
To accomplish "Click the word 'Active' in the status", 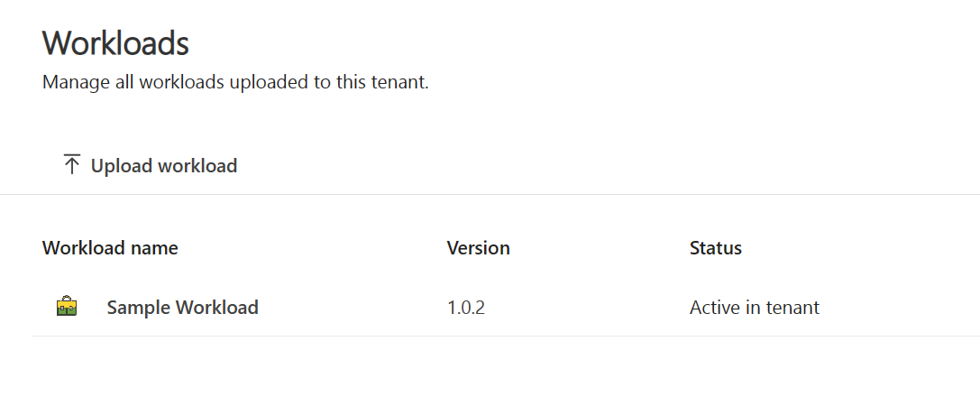I will [x=712, y=308].
